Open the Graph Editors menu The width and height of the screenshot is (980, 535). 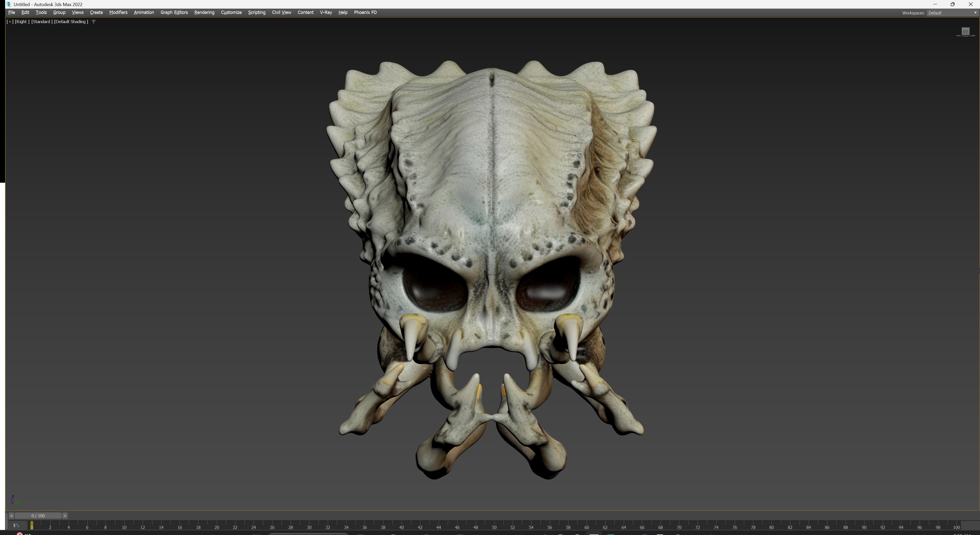click(174, 12)
